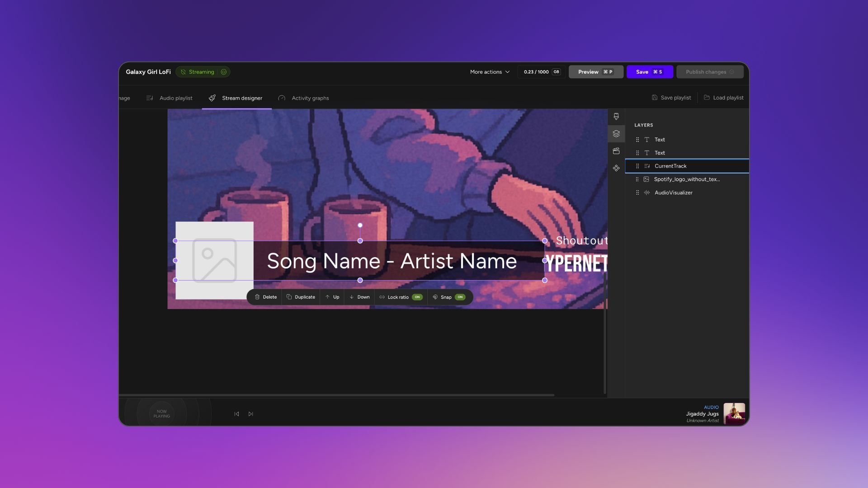This screenshot has height=488, width=868.
Task: Move selected element Down
Action: (360, 297)
